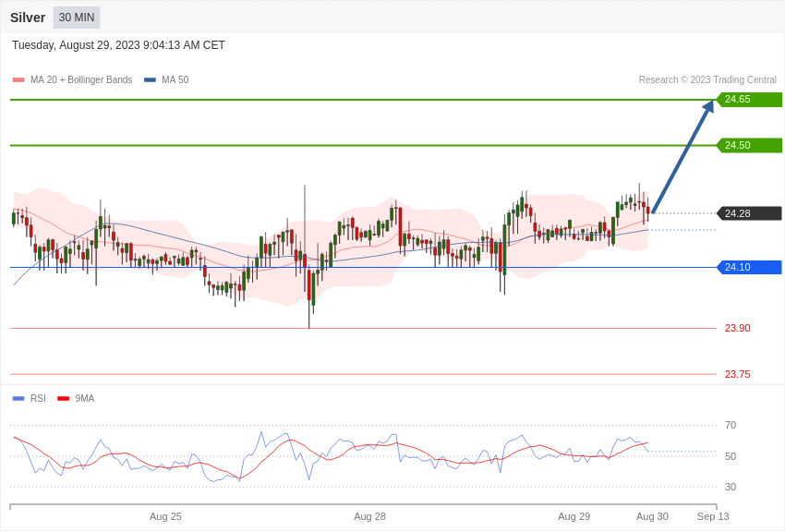
Task: Click the RSI 30 level label
Action: [x=731, y=487]
